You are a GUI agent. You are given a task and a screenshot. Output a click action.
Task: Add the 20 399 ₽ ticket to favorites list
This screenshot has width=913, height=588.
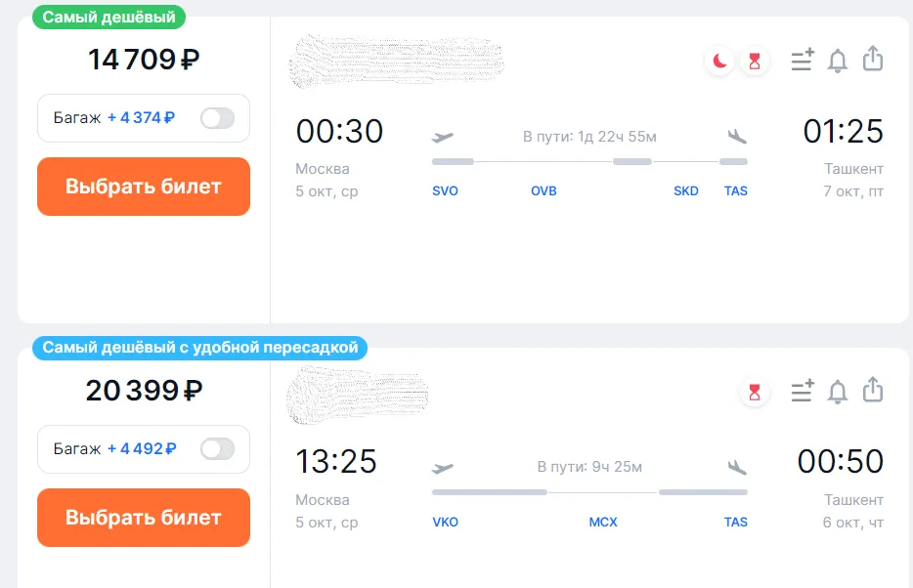802,392
